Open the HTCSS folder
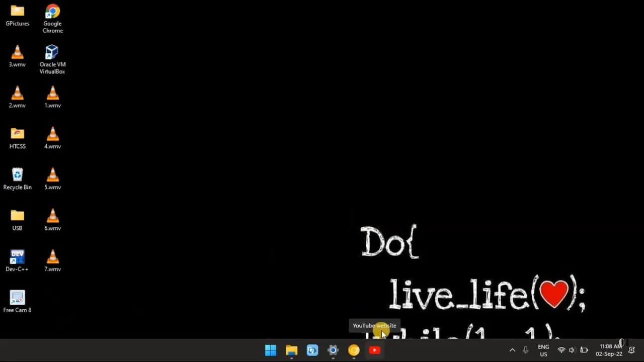This screenshot has width=644, height=362. [17, 134]
